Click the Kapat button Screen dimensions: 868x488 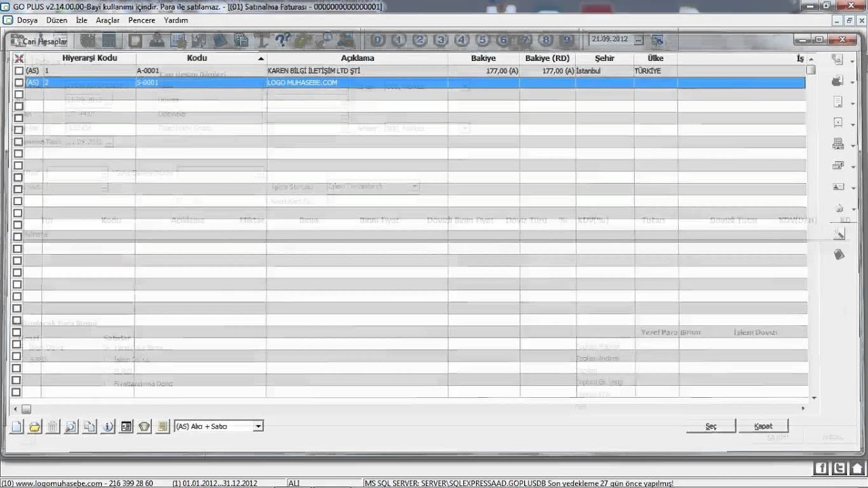[764, 426]
